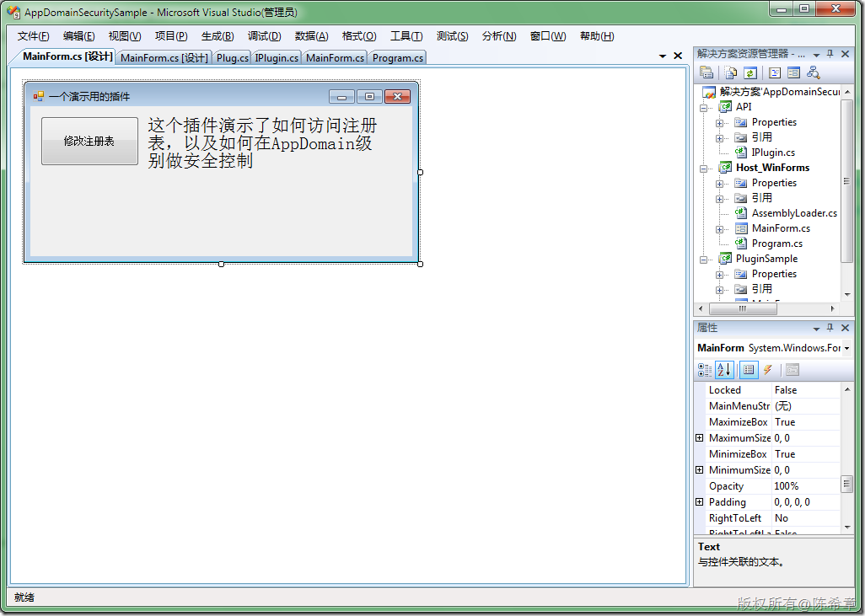This screenshot has width=865, height=616.
Task: Select AssemblyLoader.cs file in tree
Action: pyautogui.click(x=794, y=213)
